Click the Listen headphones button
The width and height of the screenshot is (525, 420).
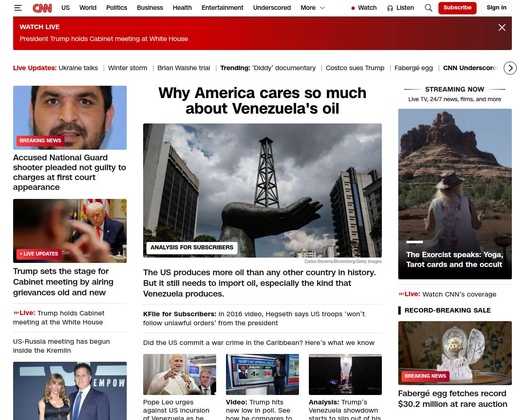click(400, 8)
